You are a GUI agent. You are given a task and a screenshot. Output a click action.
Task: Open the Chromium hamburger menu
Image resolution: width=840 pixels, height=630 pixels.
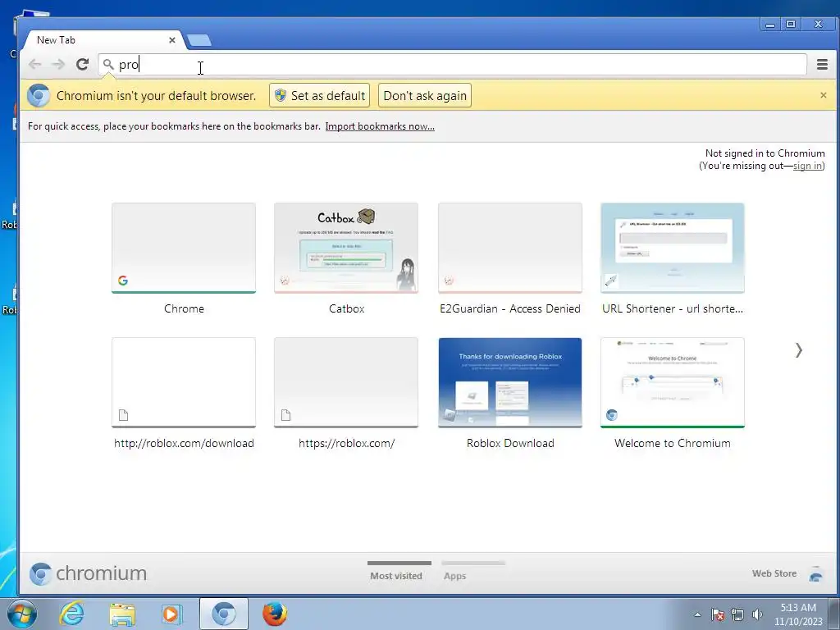pyautogui.click(x=822, y=64)
